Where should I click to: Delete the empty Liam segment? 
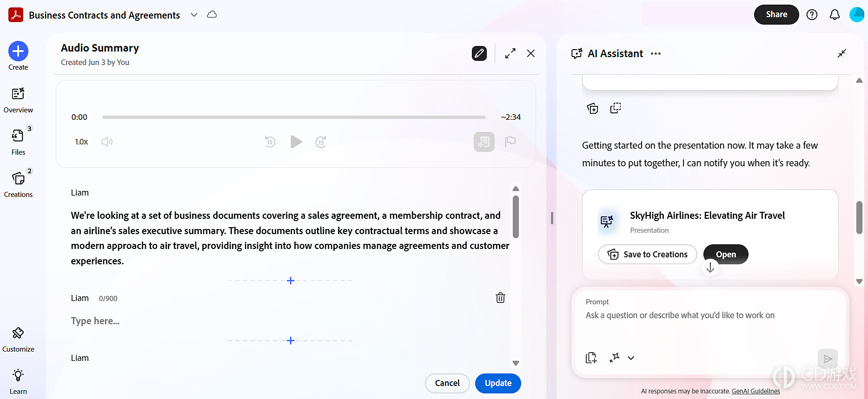[x=500, y=298]
